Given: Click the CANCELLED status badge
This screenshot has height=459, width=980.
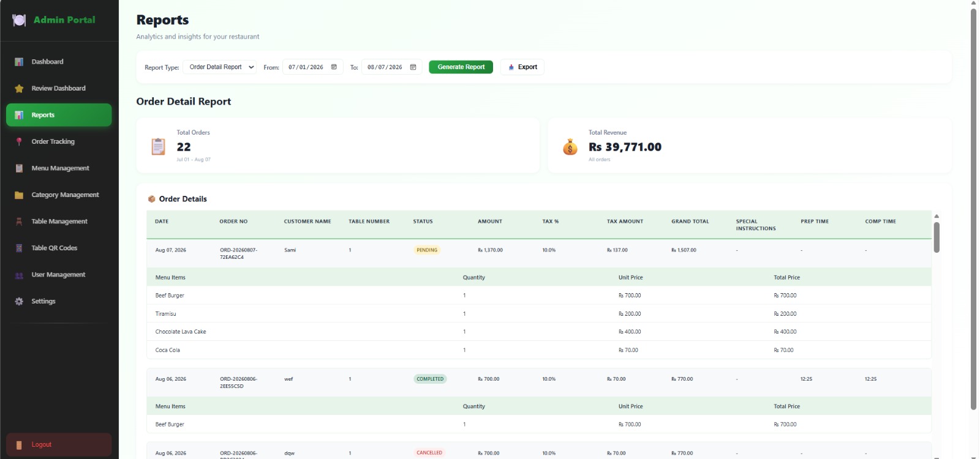Looking at the screenshot, I should coord(429,453).
